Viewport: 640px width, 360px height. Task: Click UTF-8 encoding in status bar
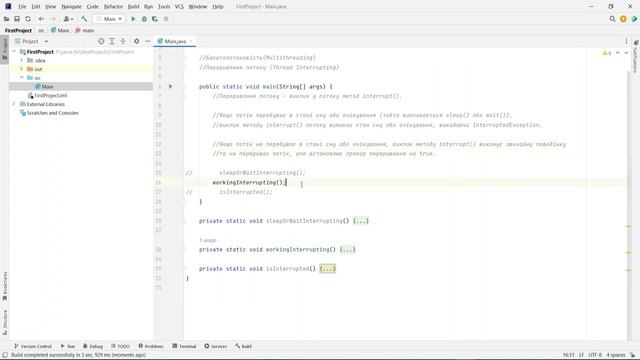595,355
